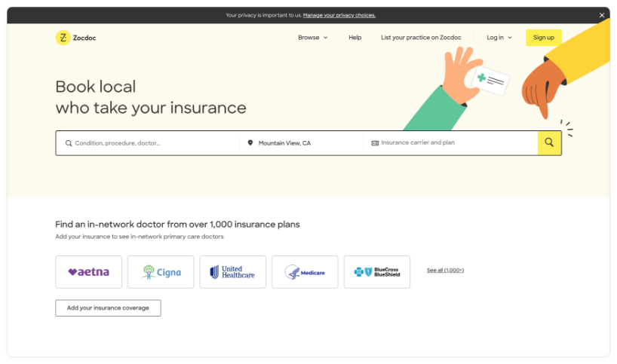Viewport: 617px width, 364px height.
Task: Click the Insurance carrier and plan field
Action: 450,143
